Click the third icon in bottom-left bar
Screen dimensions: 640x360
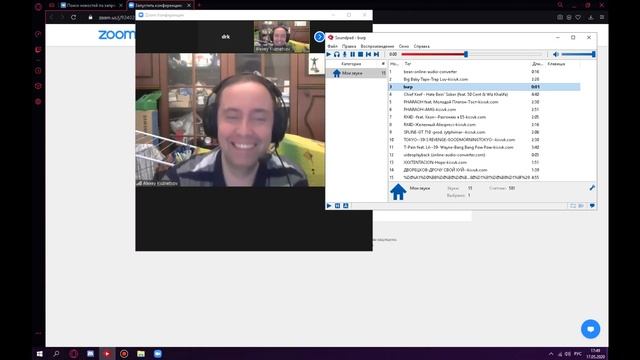(x=346, y=206)
